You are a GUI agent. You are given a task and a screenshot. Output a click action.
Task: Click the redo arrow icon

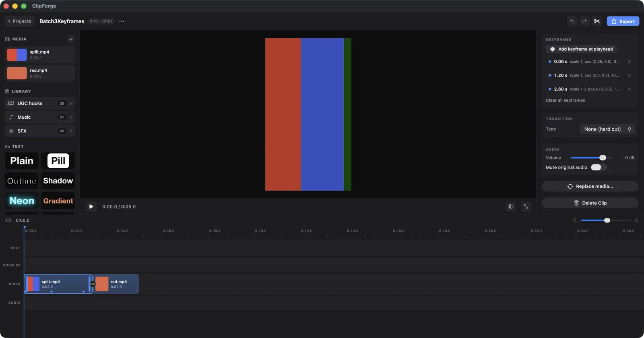tap(584, 21)
